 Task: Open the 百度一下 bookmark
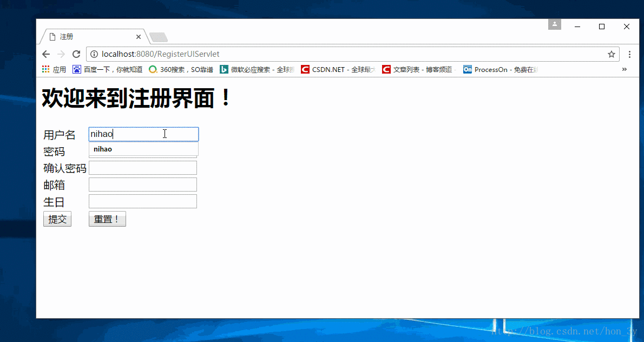pos(108,70)
